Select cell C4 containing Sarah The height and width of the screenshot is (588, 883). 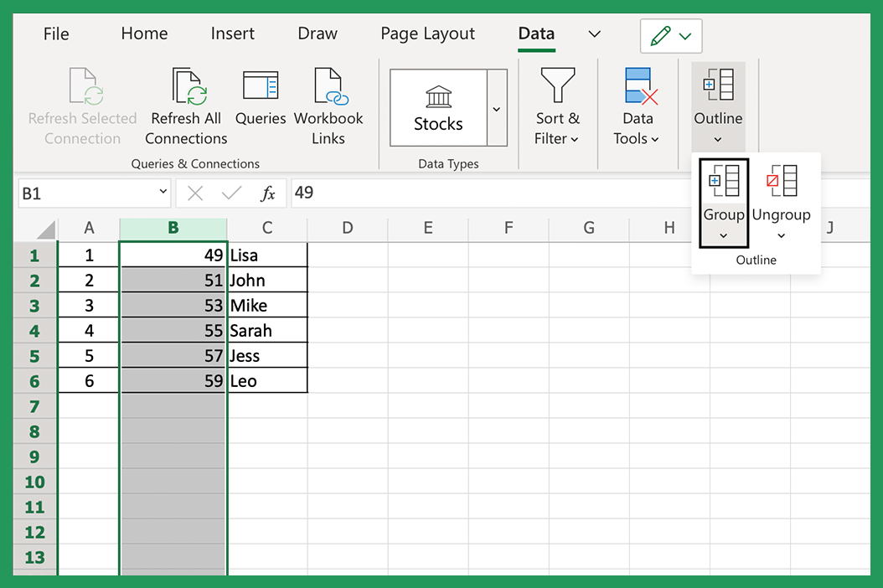(266, 330)
